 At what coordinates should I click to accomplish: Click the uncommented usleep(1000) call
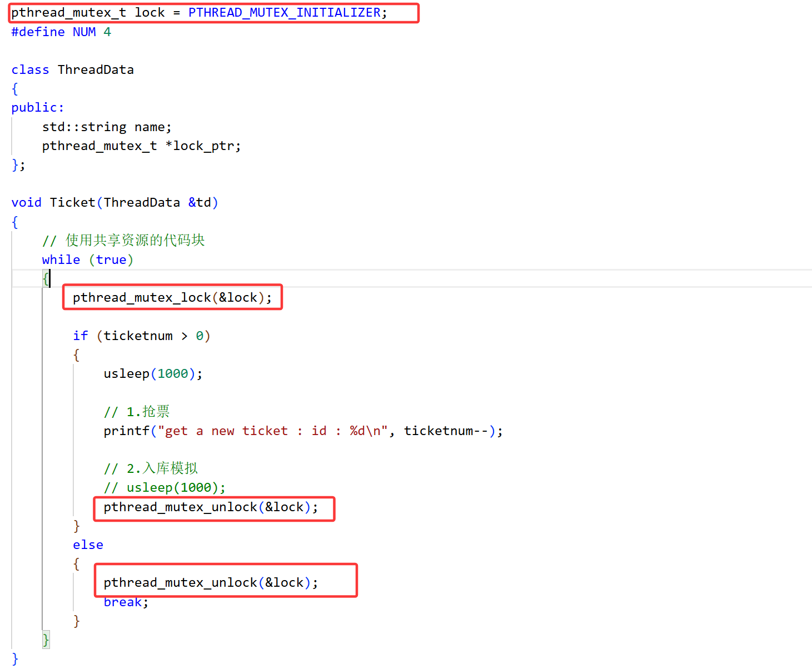click(153, 373)
